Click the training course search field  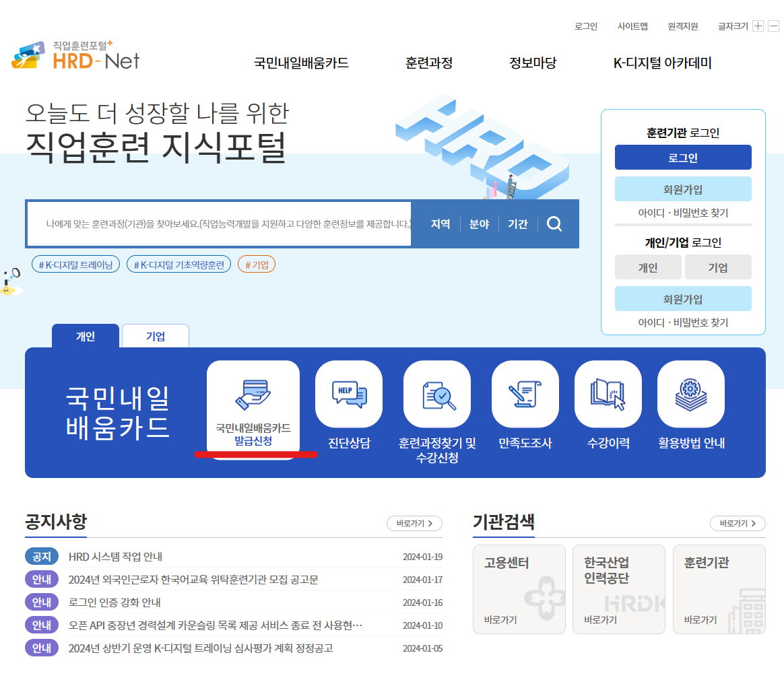[219, 224]
